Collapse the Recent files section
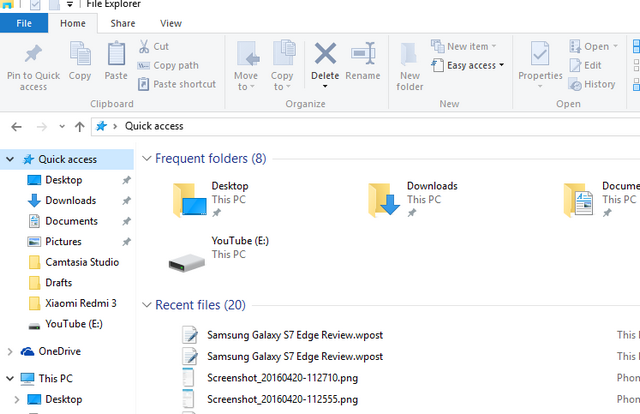The image size is (640, 414). pyautogui.click(x=147, y=305)
